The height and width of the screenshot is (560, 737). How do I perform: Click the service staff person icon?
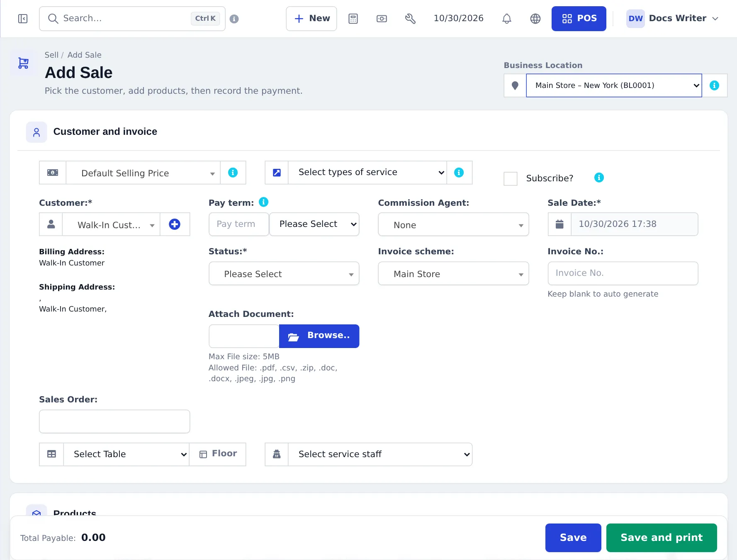coord(277,454)
